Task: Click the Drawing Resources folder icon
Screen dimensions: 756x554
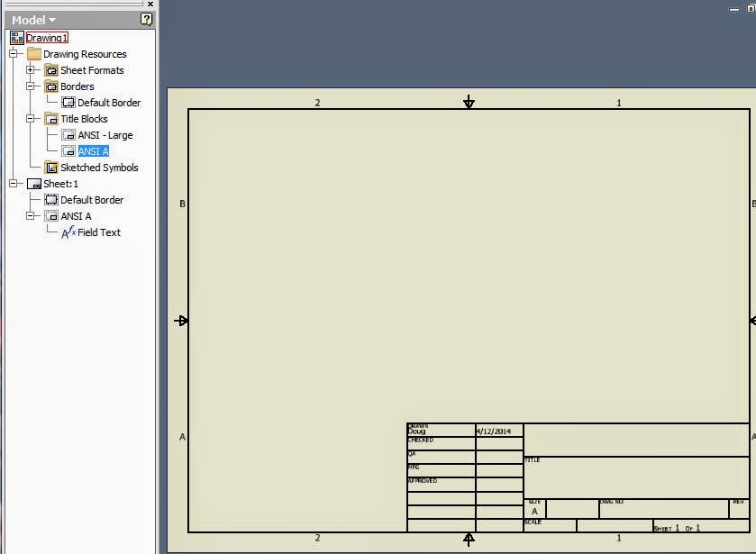Action: pyautogui.click(x=34, y=54)
